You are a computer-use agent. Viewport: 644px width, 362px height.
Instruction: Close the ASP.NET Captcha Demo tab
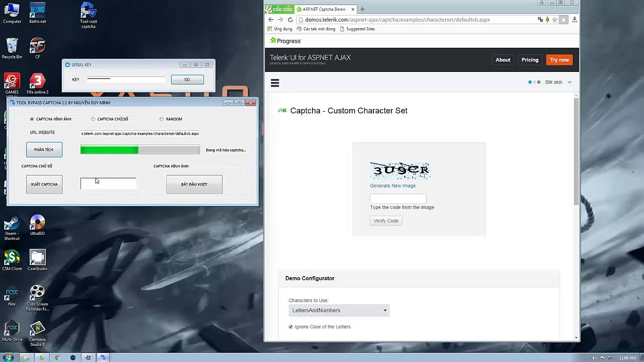[x=353, y=9]
